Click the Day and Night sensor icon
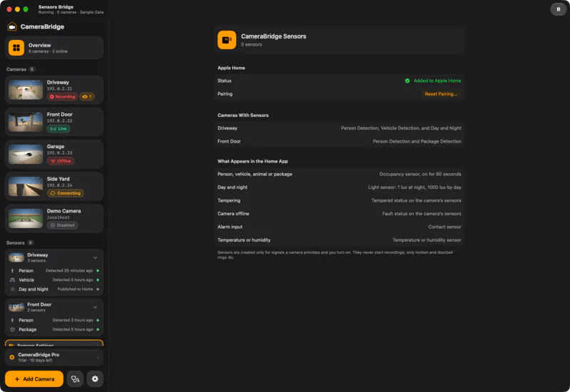The height and width of the screenshot is (392, 570). pyautogui.click(x=12, y=289)
